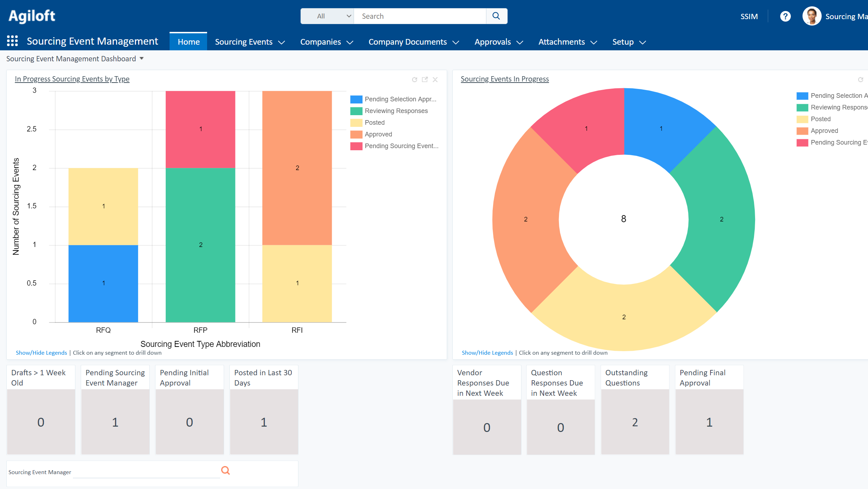Viewport: 868px width, 489px height.
Task: Toggle Show/Hide Legends under the donut chart
Action: pyautogui.click(x=487, y=353)
